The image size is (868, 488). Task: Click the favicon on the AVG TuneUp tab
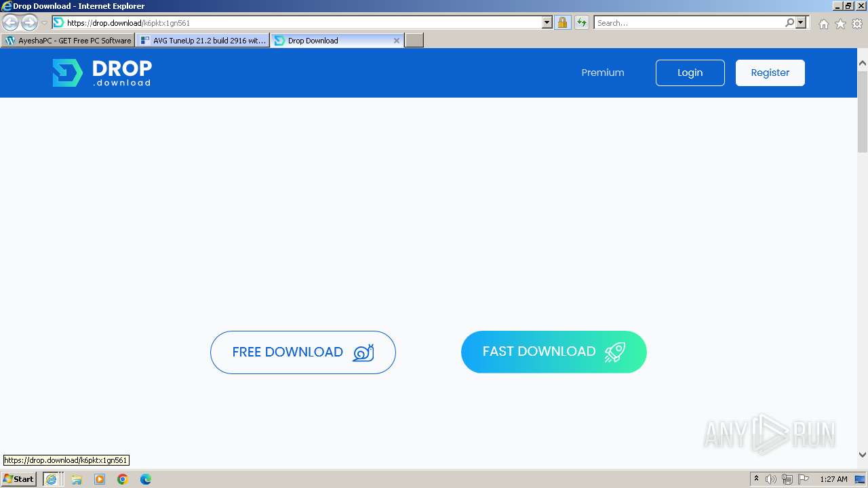[x=144, y=41]
